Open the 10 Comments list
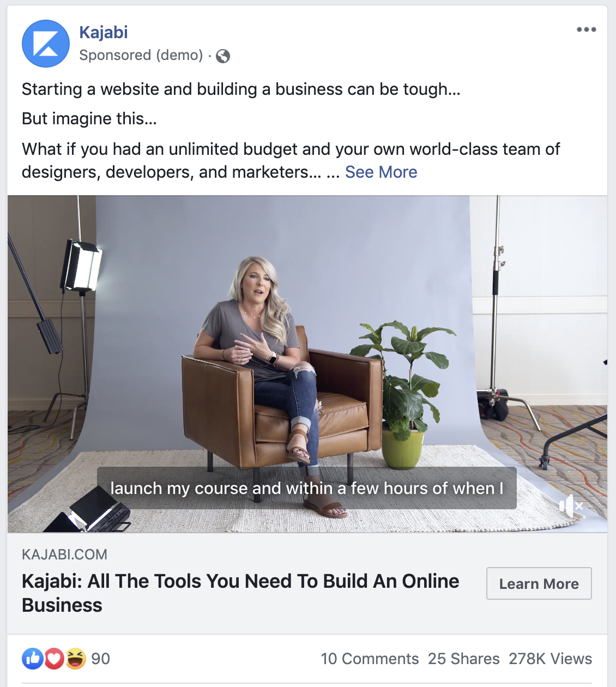The height and width of the screenshot is (687, 616). [370, 659]
